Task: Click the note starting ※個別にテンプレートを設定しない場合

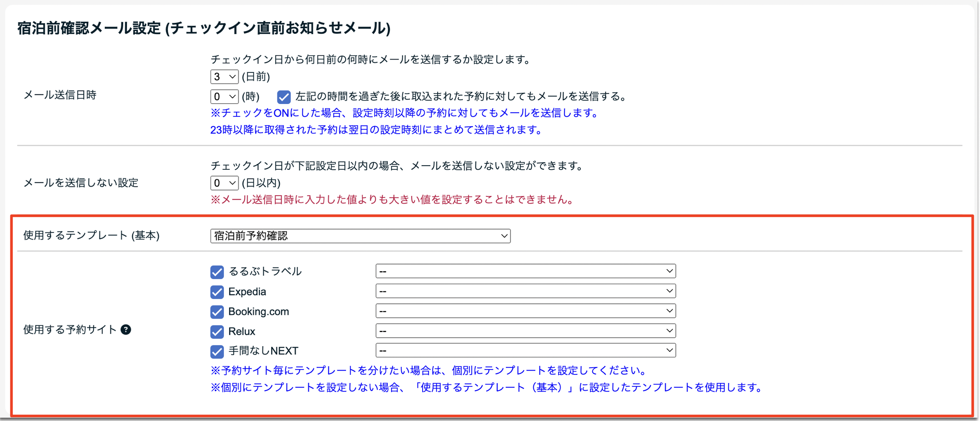Action: coord(486,388)
